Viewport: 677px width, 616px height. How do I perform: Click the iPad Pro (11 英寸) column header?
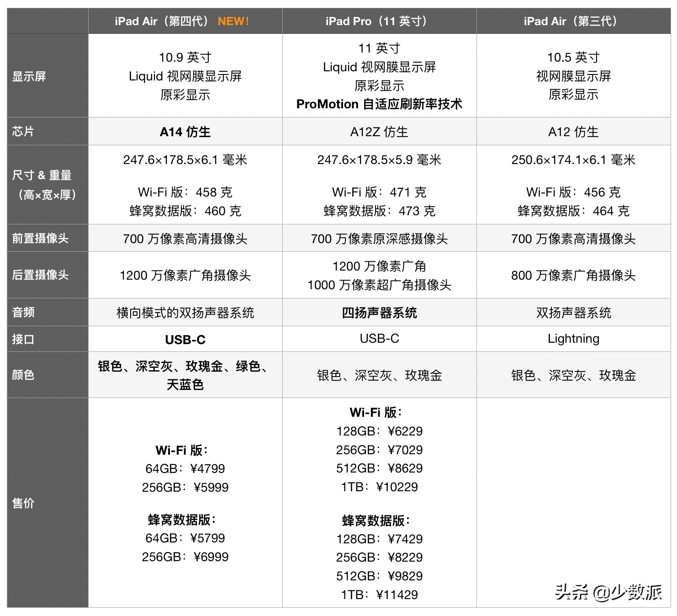coord(379,21)
